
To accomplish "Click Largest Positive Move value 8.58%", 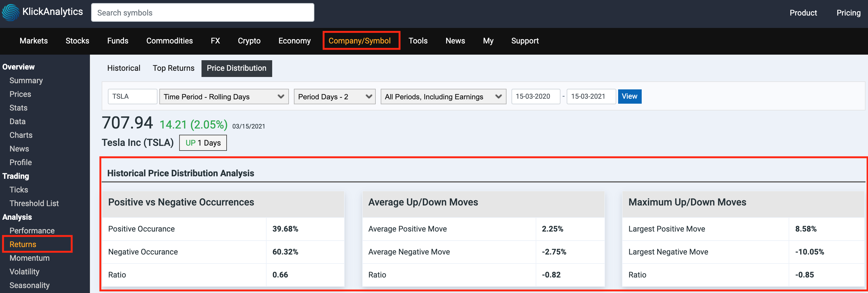I will 806,229.
